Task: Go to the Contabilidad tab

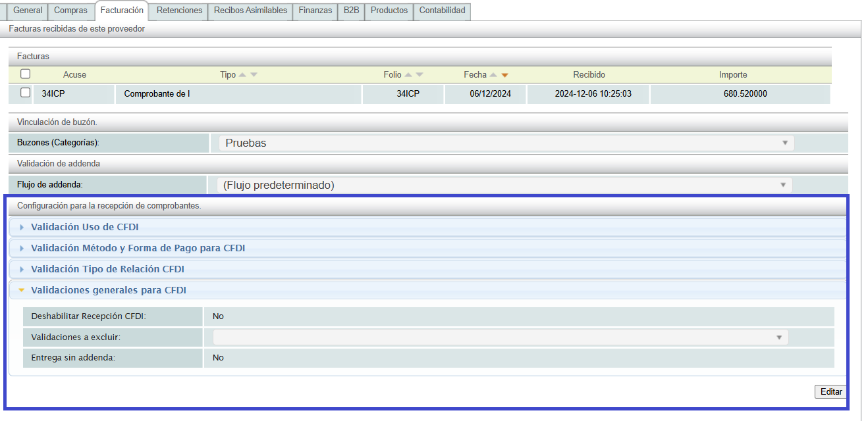Action: (x=442, y=11)
